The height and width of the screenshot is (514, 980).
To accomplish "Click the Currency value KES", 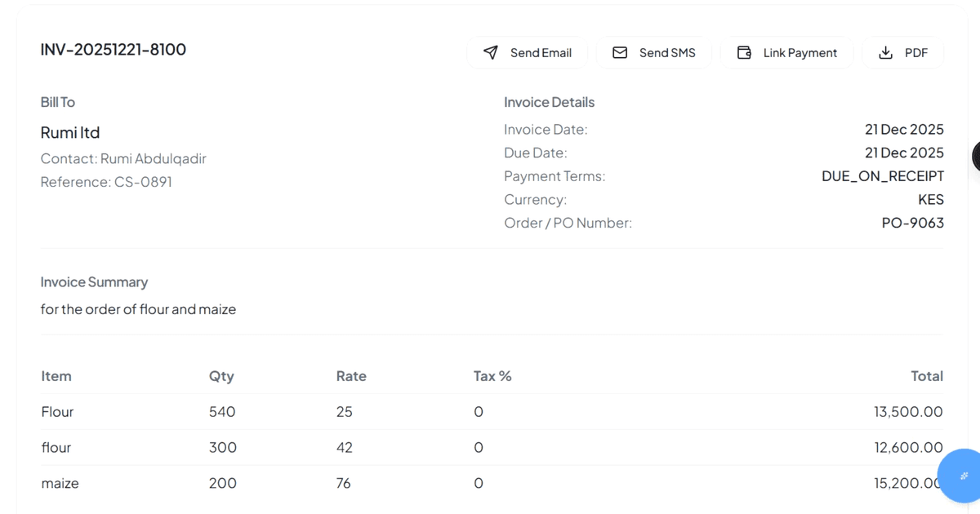I will tap(931, 199).
